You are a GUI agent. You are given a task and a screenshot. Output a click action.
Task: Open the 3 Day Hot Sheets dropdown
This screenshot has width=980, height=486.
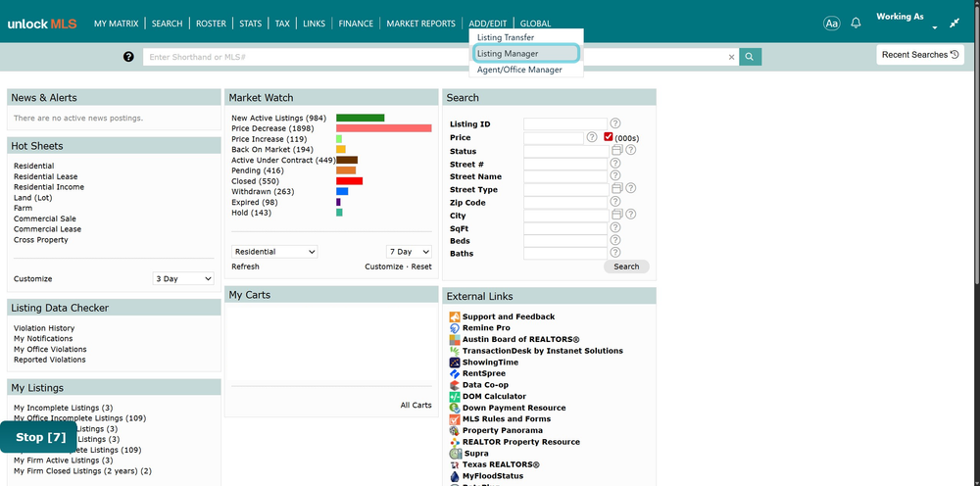[183, 278]
